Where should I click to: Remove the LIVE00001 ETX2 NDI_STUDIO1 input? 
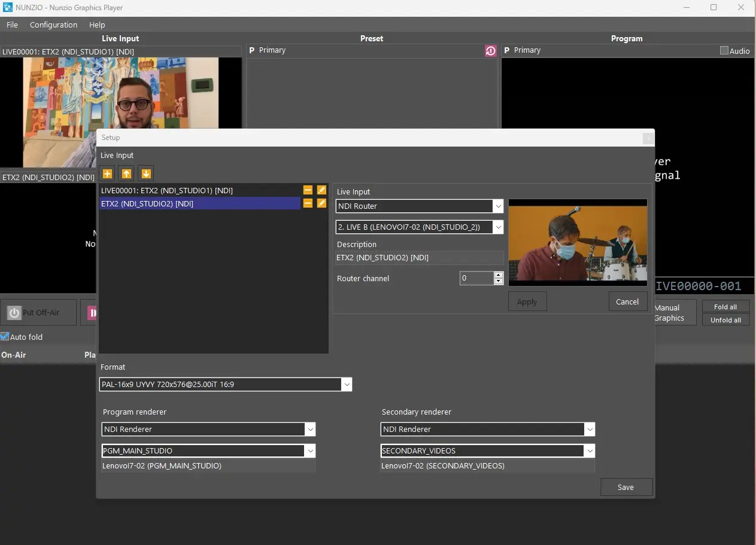(308, 190)
